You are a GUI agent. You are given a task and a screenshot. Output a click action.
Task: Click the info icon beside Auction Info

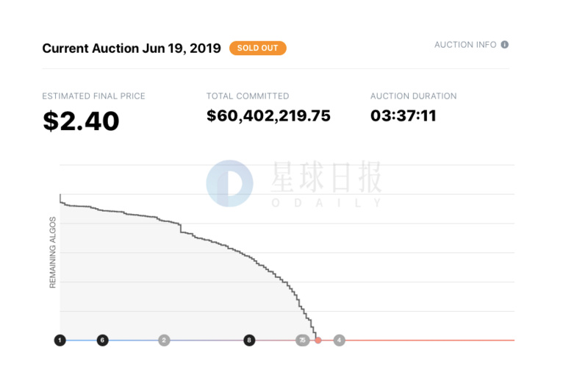505,45
